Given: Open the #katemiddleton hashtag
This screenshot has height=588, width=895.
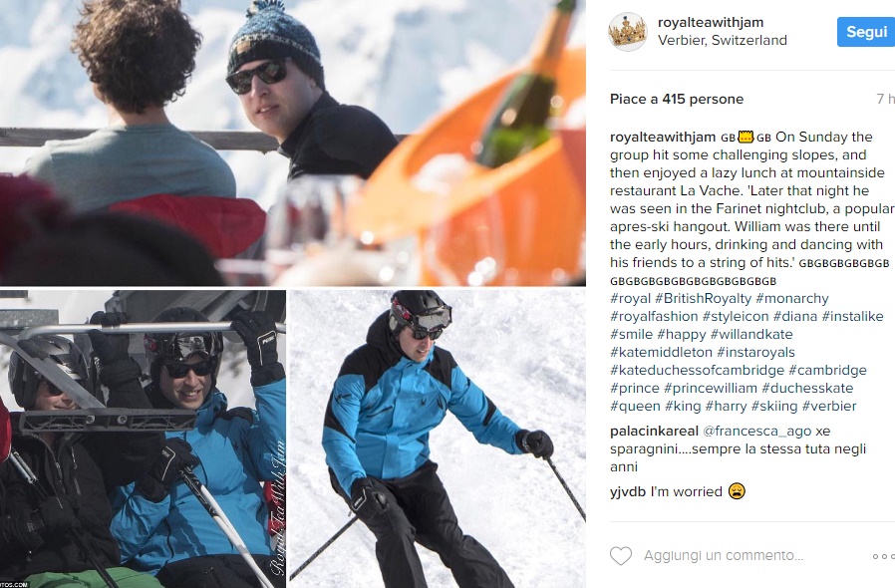Looking at the screenshot, I should click(661, 352).
